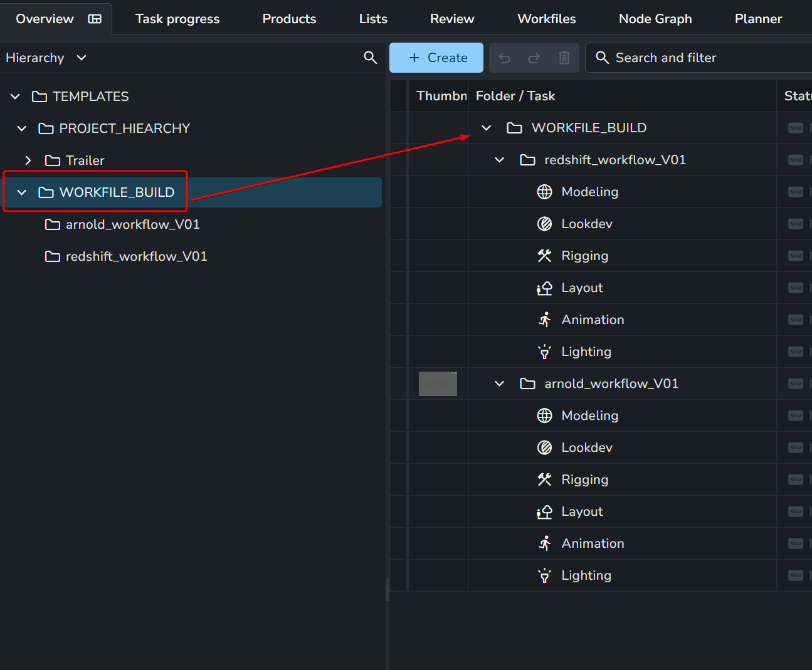Image resolution: width=812 pixels, height=670 pixels.
Task: Click the Create button
Action: [436, 58]
